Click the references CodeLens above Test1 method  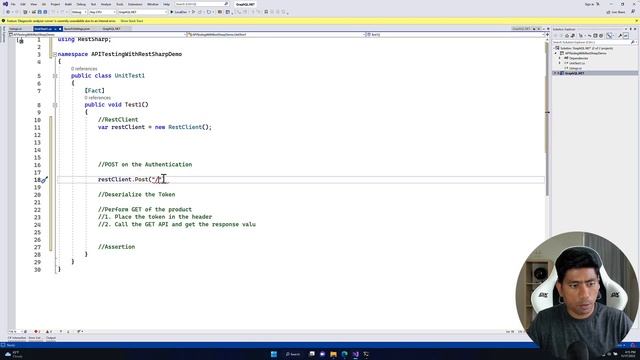(98, 98)
